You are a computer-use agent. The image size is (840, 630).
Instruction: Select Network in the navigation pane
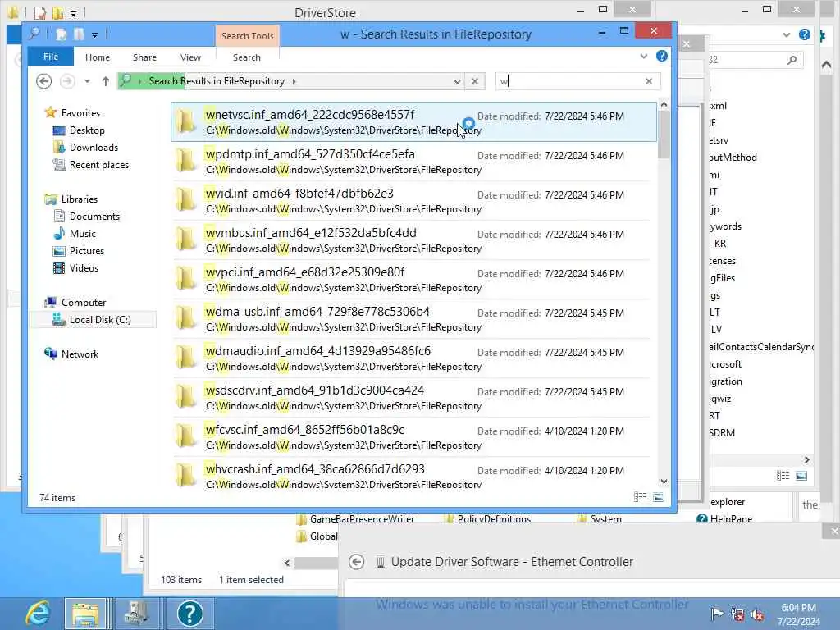pos(80,354)
